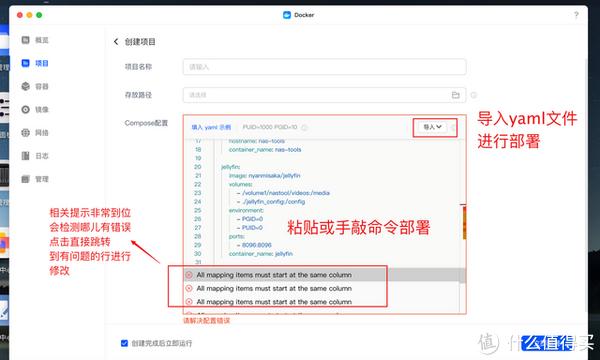This screenshot has height=360, width=600.
Task: Click the error list vertical scrollbar
Action: point(462,275)
